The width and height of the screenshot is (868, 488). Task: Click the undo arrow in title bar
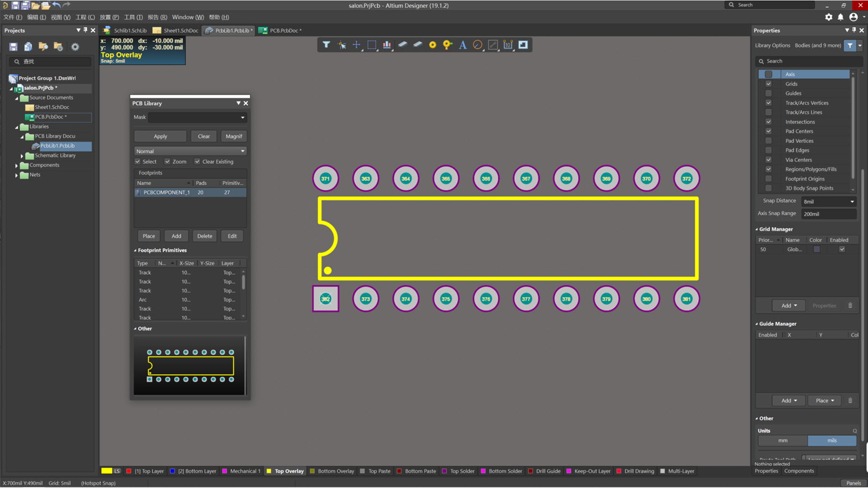[56, 5]
